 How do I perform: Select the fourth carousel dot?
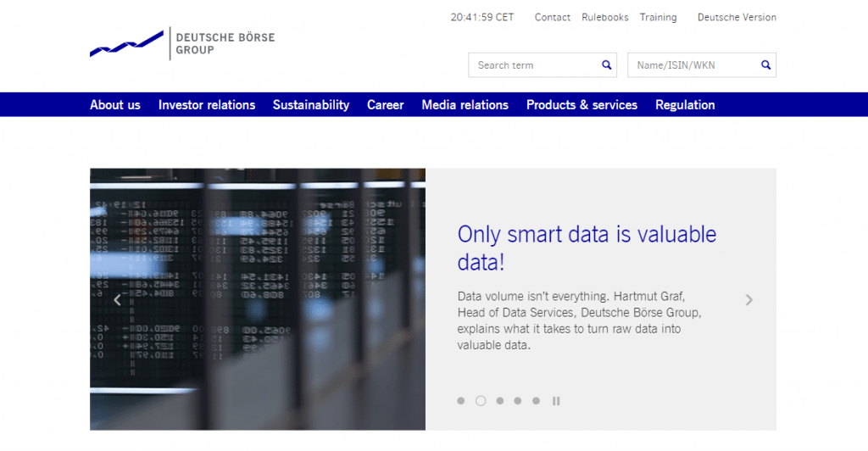pos(518,401)
